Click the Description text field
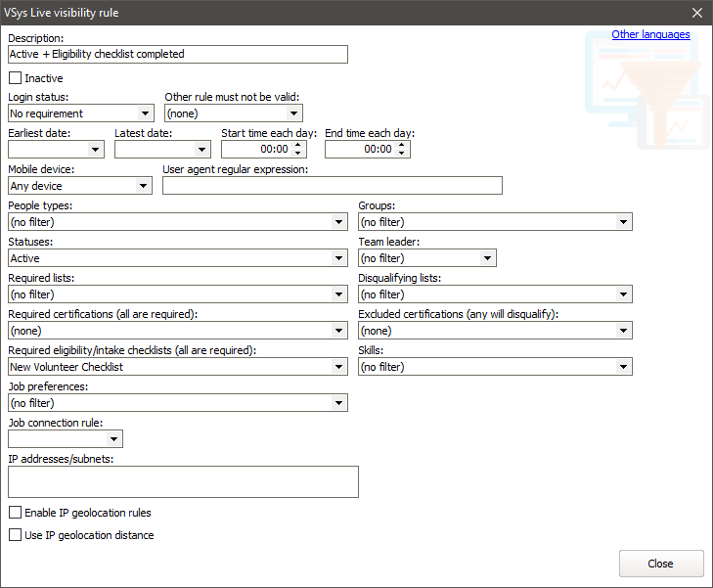The height and width of the screenshot is (588, 713). pos(177,55)
